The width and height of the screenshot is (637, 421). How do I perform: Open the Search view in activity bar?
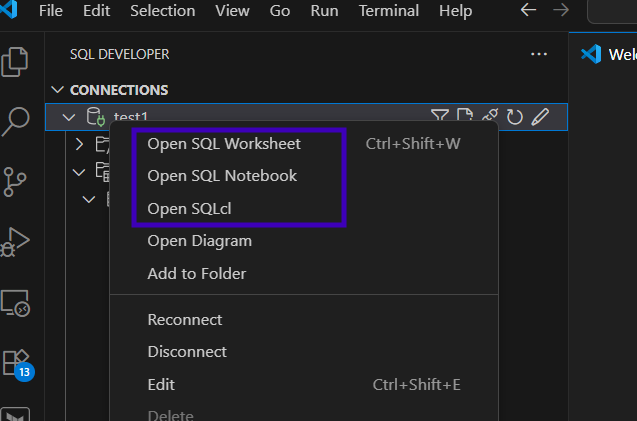15,122
